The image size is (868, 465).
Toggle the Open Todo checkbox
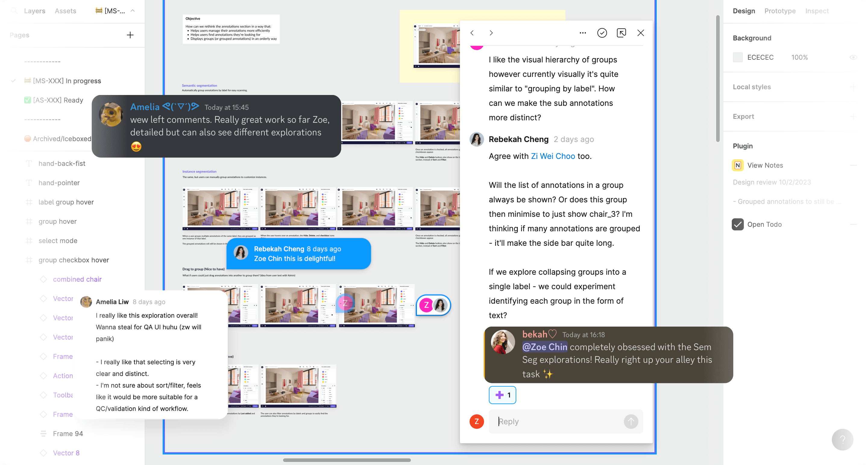[737, 224]
